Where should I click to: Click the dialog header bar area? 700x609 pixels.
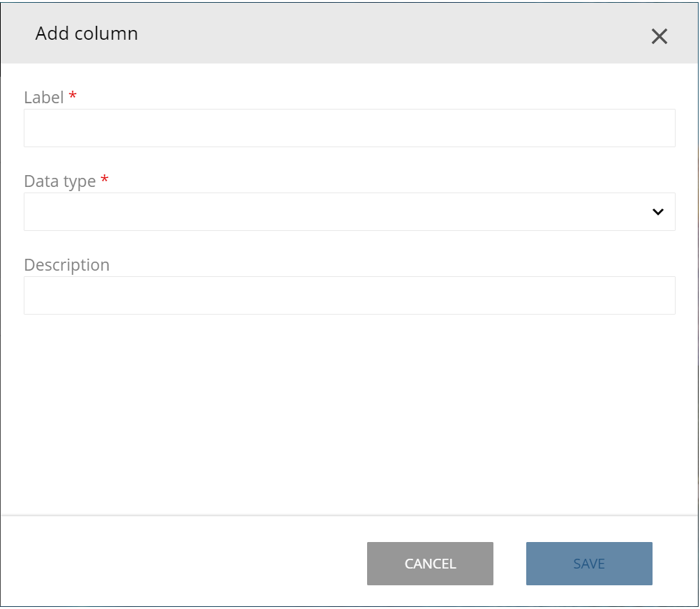tap(349, 33)
